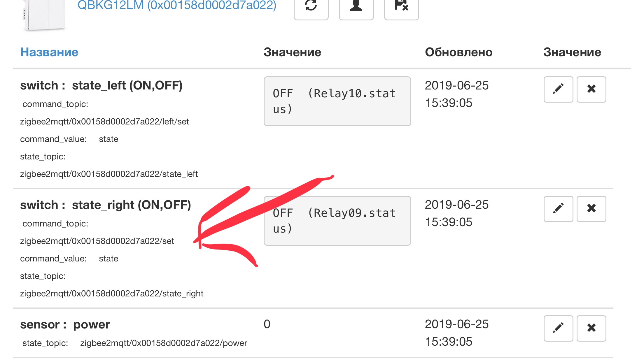
Task: Open the QBKG12LM device link
Action: click(x=177, y=5)
